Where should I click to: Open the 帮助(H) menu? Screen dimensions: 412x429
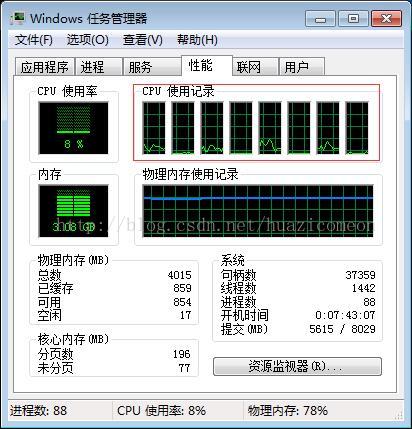click(197, 40)
